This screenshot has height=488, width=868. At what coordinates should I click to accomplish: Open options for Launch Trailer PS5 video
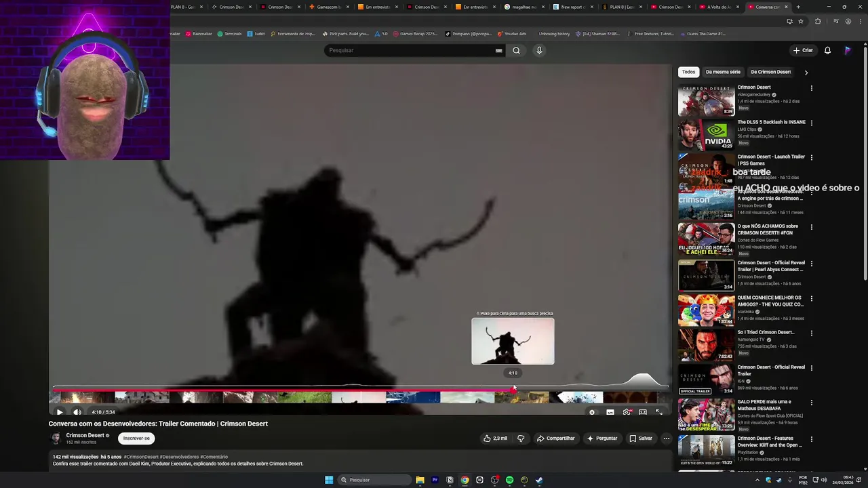coord(811,157)
